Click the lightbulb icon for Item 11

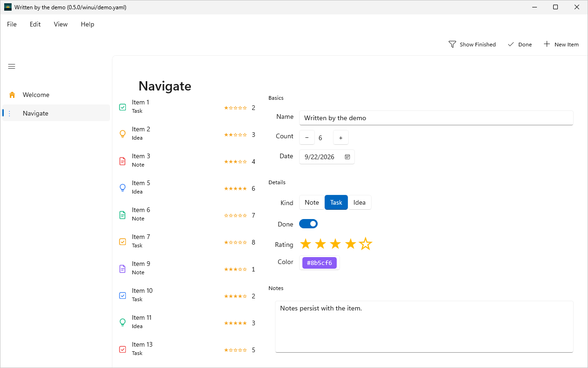123,323
